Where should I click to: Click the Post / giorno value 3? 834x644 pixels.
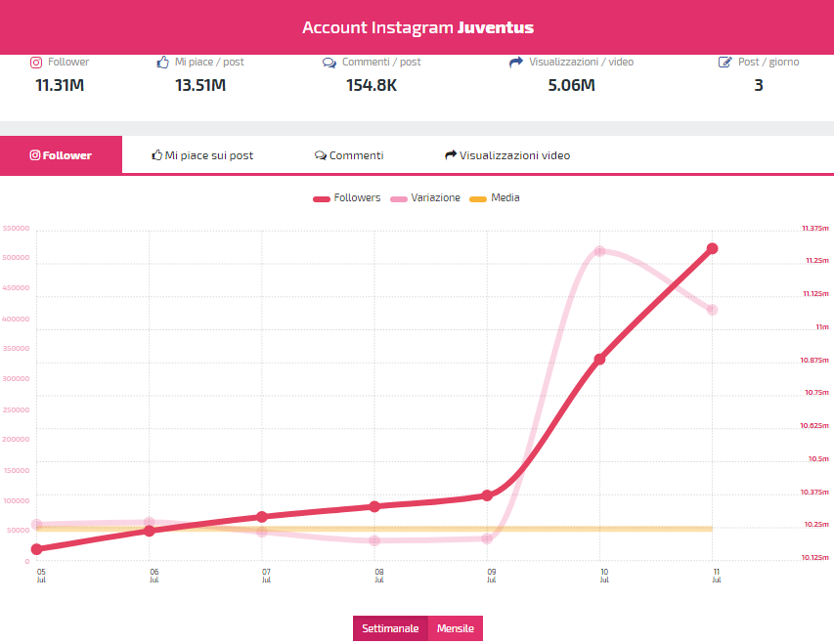[x=759, y=85]
